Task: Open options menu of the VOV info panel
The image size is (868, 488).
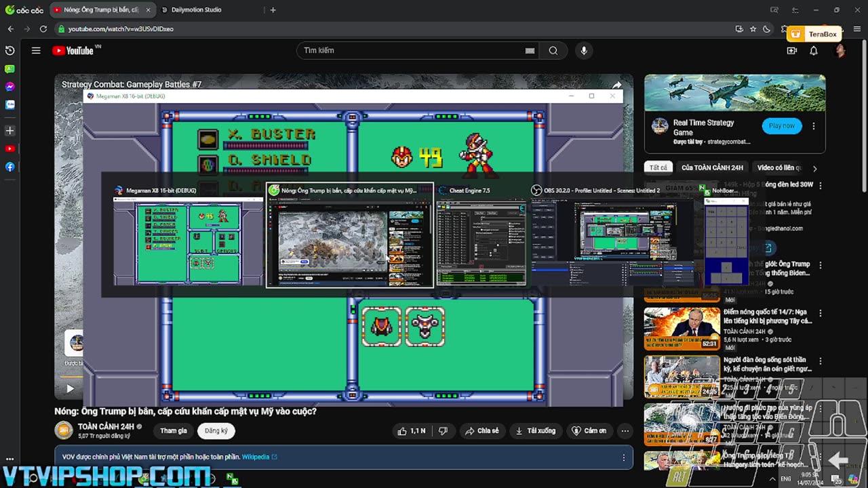Action: (624, 457)
